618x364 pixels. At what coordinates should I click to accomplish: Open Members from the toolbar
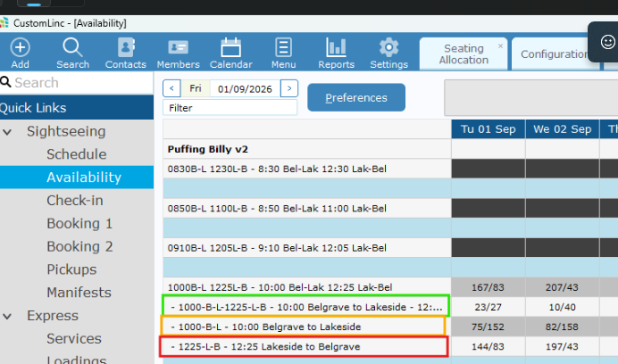178,54
